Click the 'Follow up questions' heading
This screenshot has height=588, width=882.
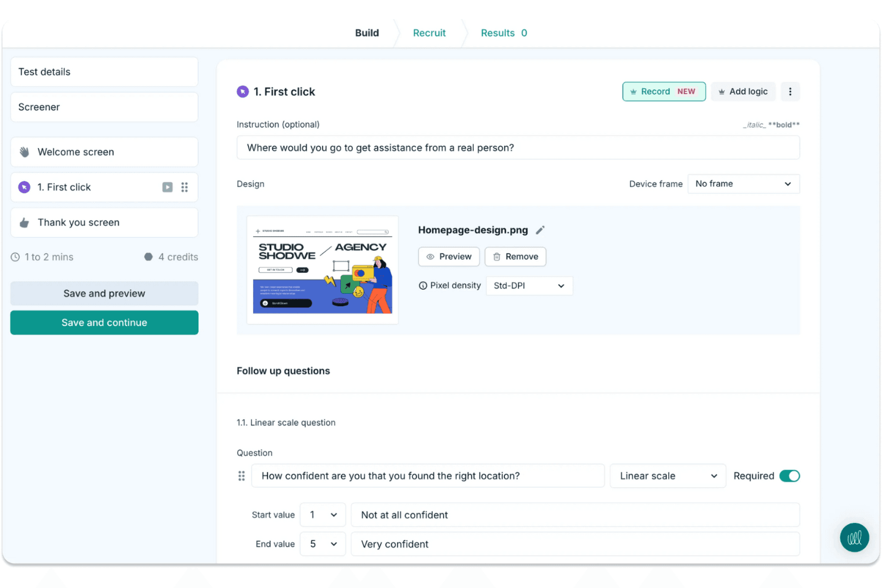(x=283, y=371)
